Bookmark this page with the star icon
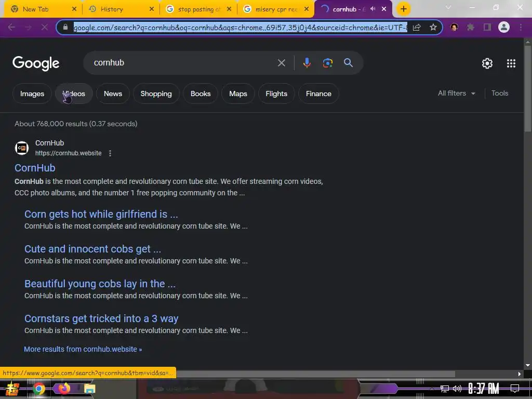 pyautogui.click(x=433, y=28)
